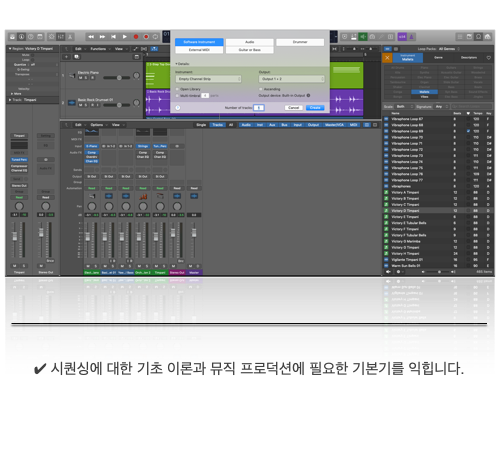Open the Signature Any dropdown
Viewport: 500px width, 450px height.
coord(442,107)
